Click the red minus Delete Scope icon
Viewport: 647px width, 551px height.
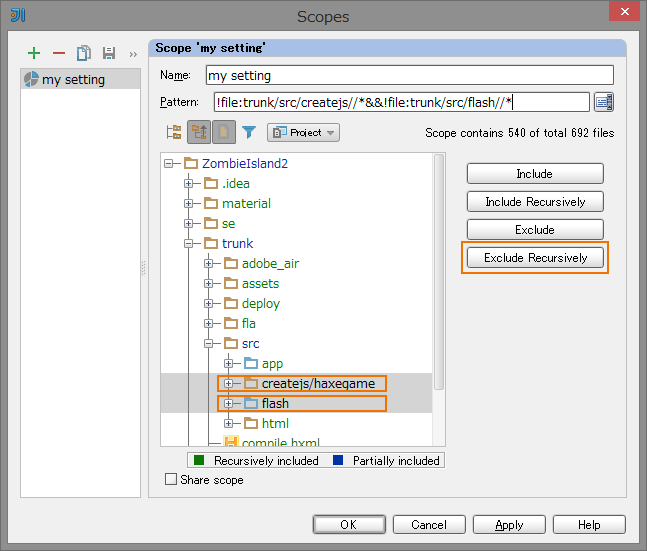[x=59, y=53]
